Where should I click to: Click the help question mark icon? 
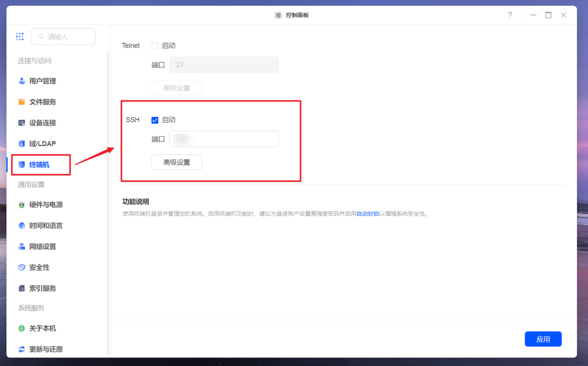click(509, 15)
